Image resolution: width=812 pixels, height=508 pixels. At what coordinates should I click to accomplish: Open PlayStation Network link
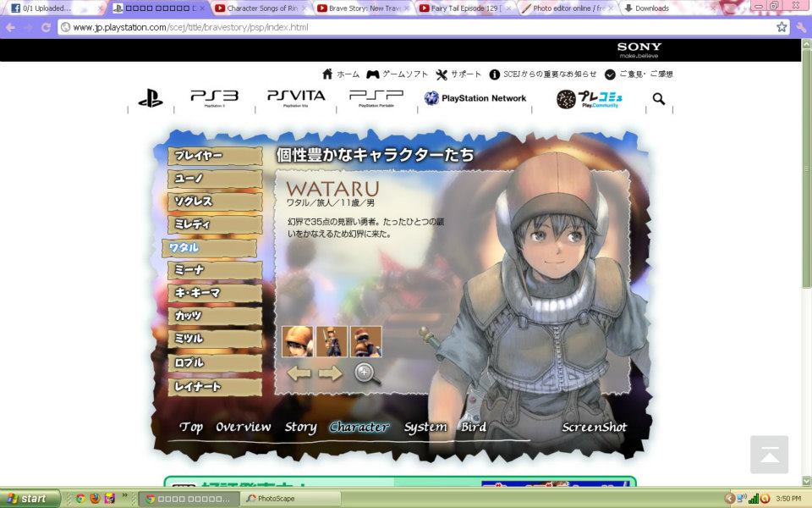tap(475, 98)
